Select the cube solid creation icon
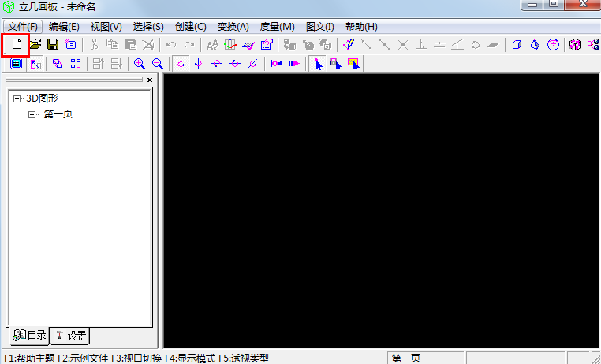Viewport: 601px width, 364px height. pos(517,45)
